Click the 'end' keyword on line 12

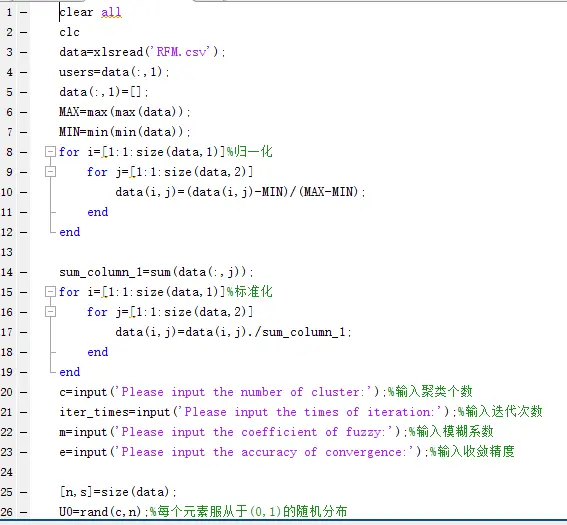pyautogui.click(x=70, y=232)
